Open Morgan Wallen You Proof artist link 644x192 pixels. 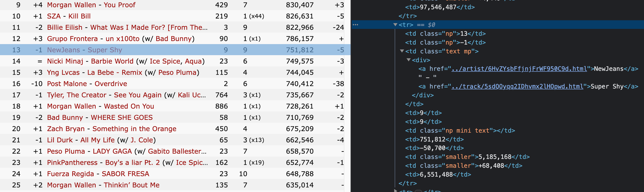pos(71,5)
